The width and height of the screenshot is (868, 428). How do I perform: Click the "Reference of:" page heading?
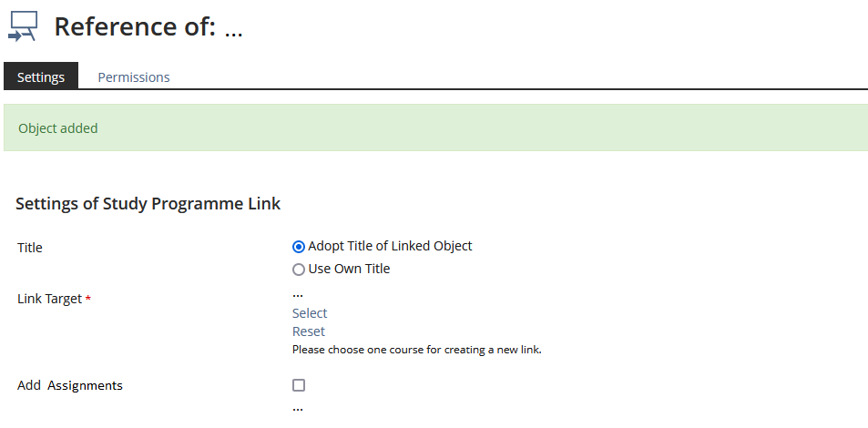click(x=135, y=27)
